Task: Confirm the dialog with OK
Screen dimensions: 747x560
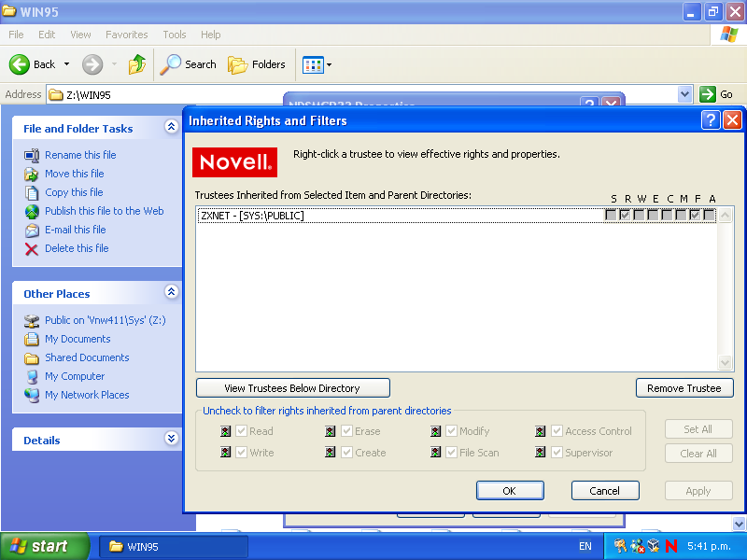Action: point(510,491)
